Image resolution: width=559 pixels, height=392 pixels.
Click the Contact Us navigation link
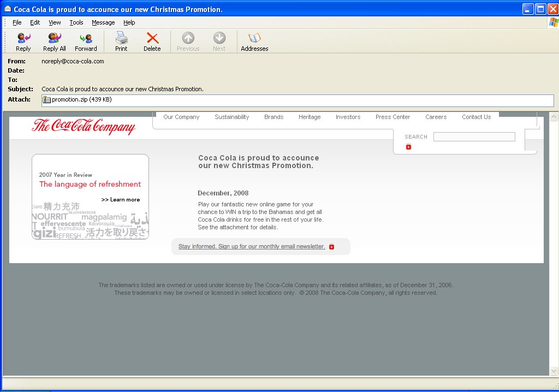pyautogui.click(x=476, y=117)
